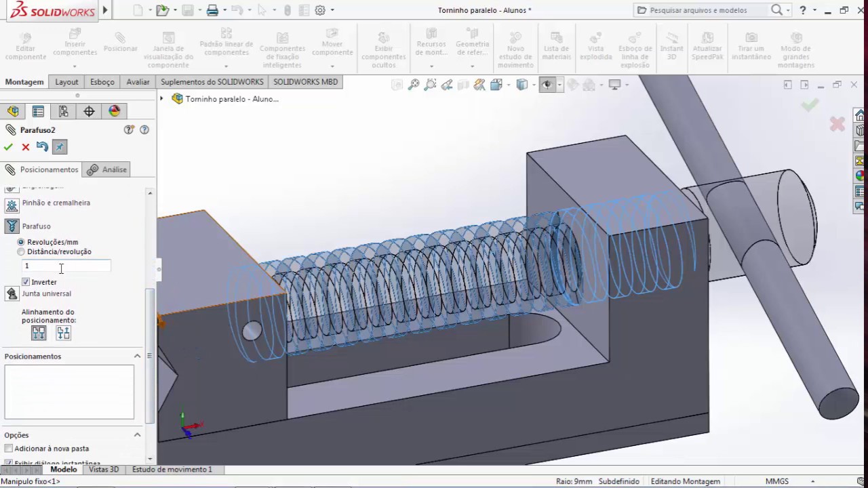Open the DisplayManager color sphere tab

click(114, 111)
